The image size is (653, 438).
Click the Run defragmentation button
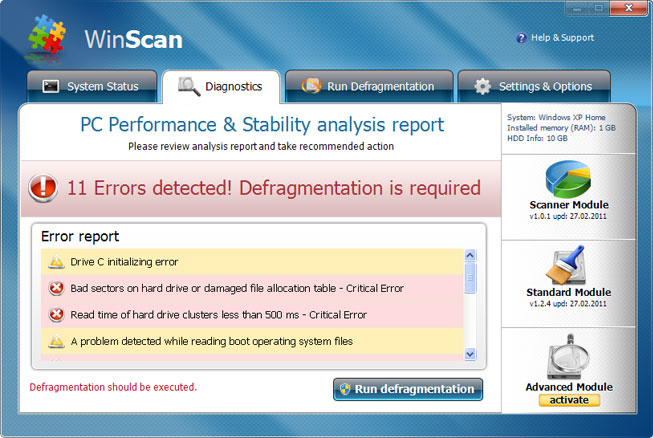point(408,389)
